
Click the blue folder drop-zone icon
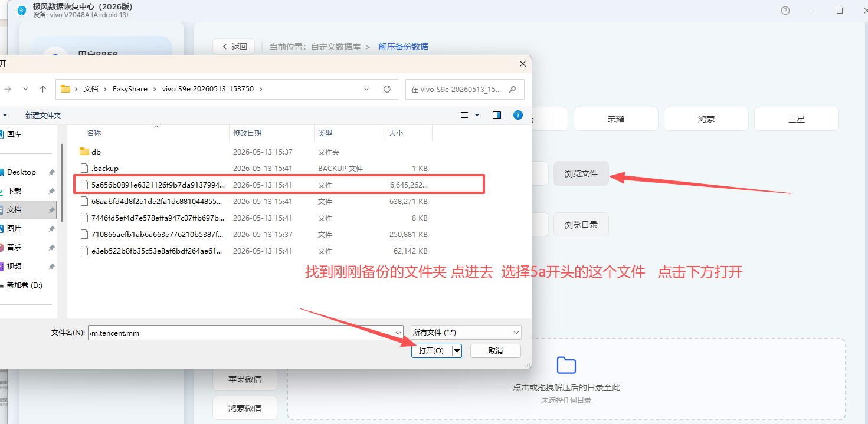click(x=566, y=365)
